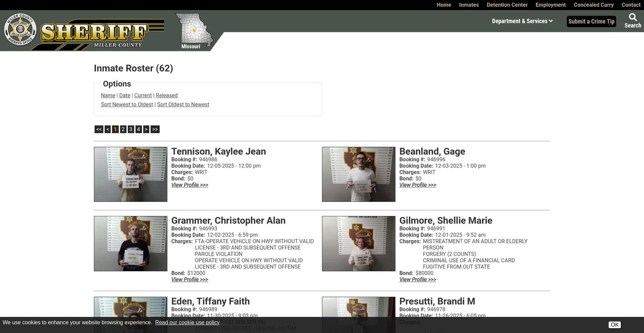Select page 3 of the roster

tap(131, 129)
